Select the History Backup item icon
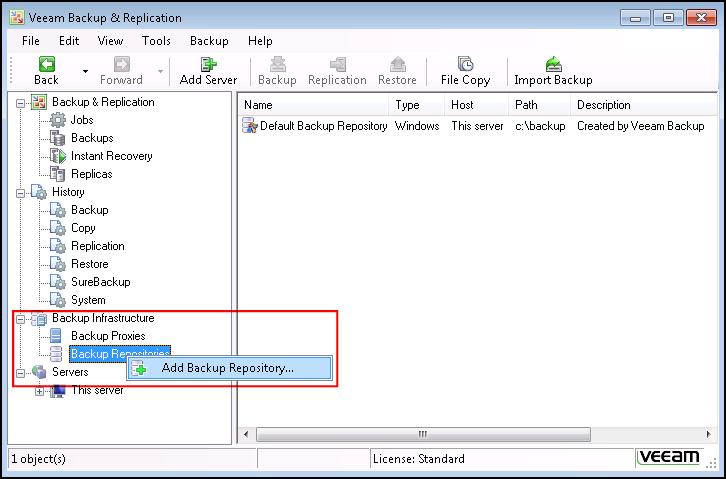Image resolution: width=726 pixels, height=479 pixels. coord(58,210)
